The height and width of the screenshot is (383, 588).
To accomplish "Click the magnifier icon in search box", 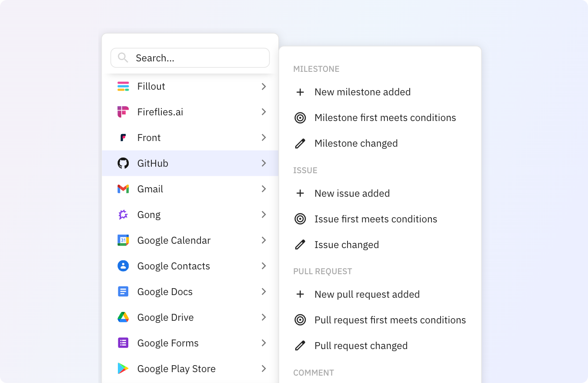I will pyautogui.click(x=123, y=58).
